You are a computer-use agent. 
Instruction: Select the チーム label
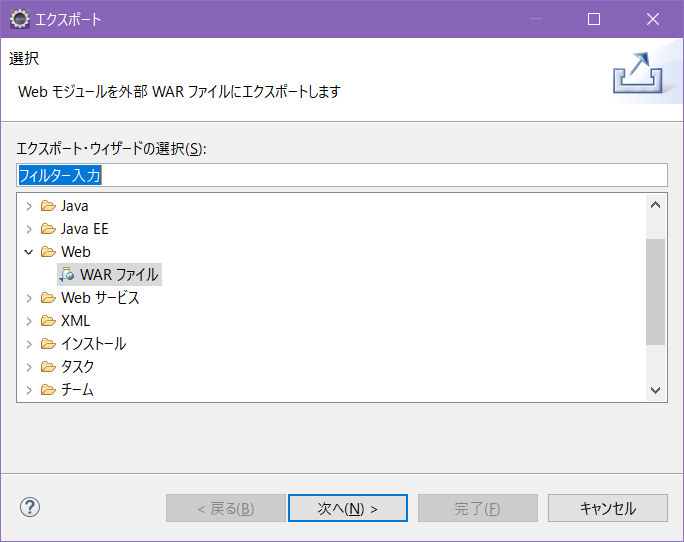pos(77,390)
